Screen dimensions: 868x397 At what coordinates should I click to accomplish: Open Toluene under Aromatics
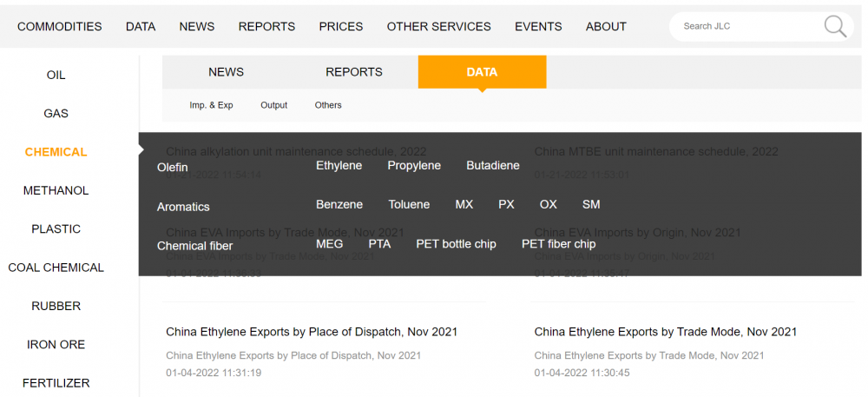tap(409, 204)
